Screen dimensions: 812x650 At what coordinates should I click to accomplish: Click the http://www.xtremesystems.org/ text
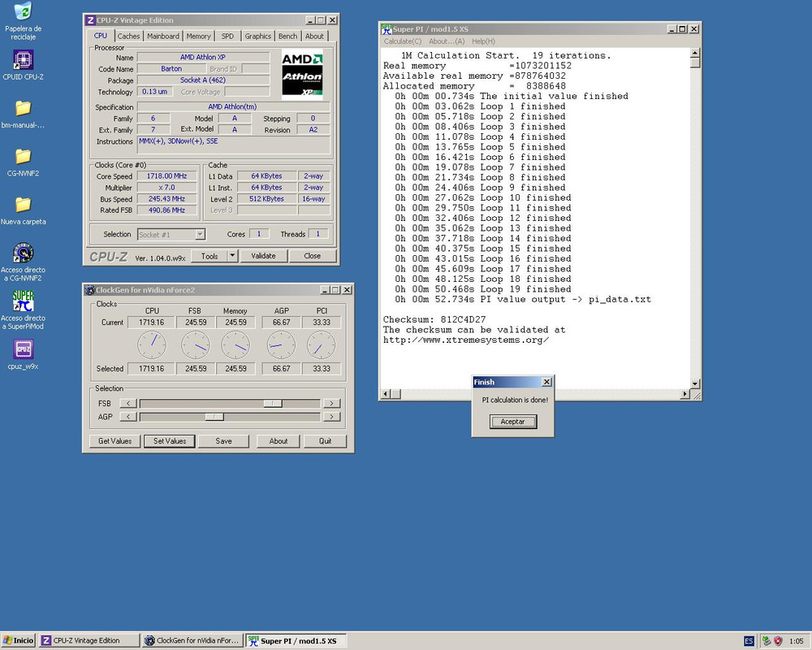(x=465, y=340)
